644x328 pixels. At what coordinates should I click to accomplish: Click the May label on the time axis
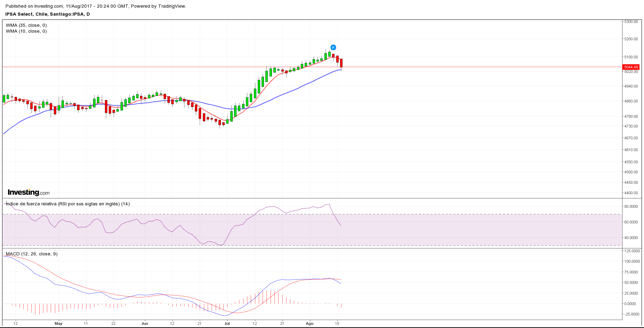coord(59,323)
